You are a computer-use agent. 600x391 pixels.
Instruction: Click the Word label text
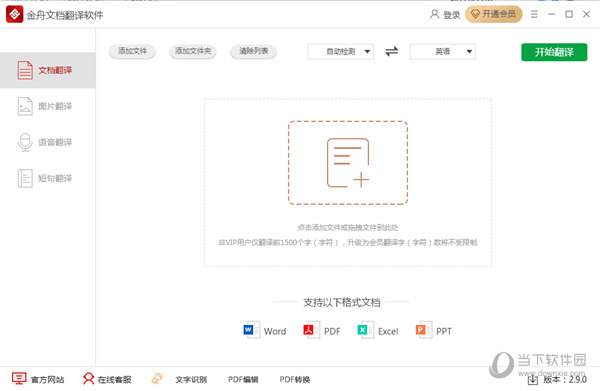pos(275,331)
